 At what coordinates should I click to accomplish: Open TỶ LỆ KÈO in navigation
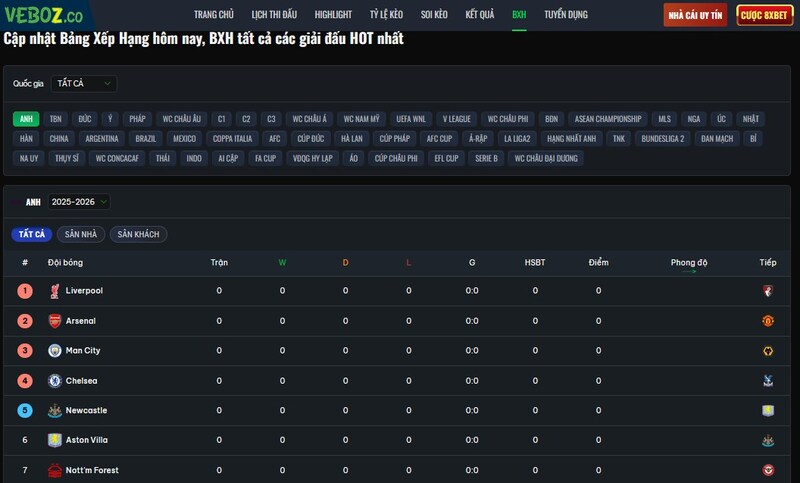tap(386, 15)
